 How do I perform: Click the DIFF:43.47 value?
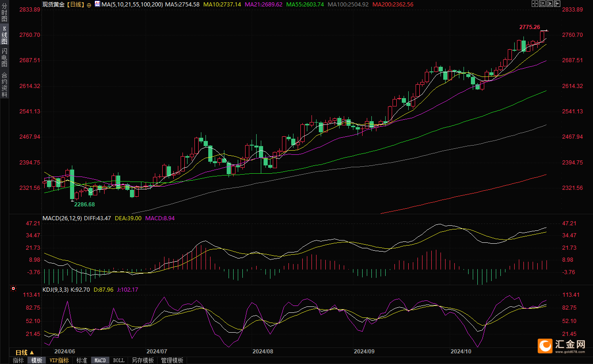(97, 218)
